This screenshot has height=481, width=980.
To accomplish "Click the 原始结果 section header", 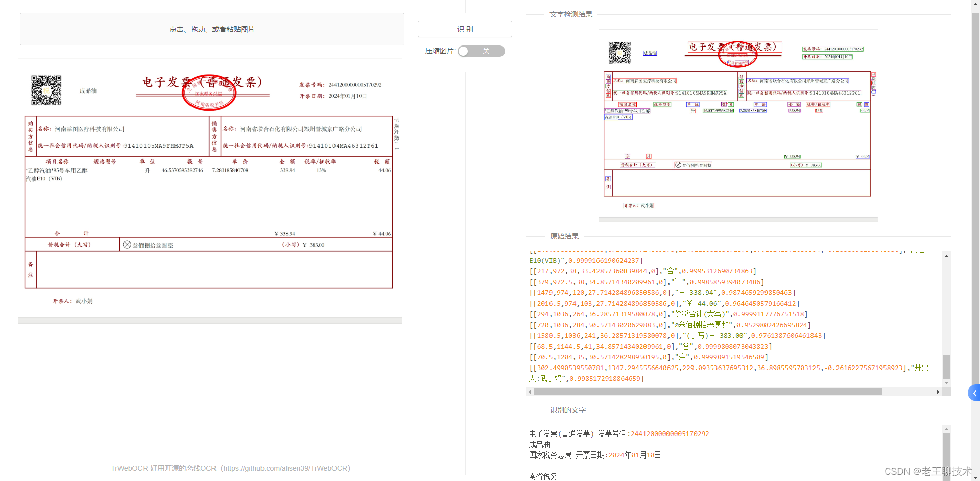I will 564,236.
